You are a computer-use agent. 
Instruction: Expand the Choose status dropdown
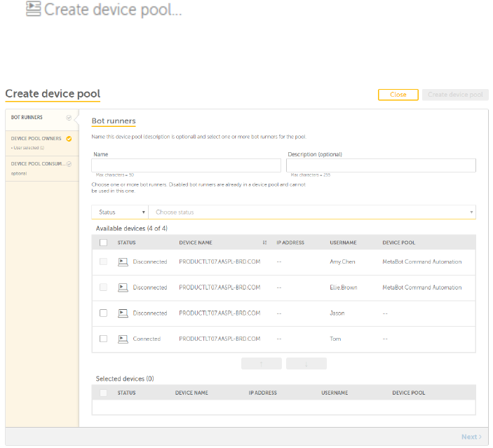coord(309,212)
